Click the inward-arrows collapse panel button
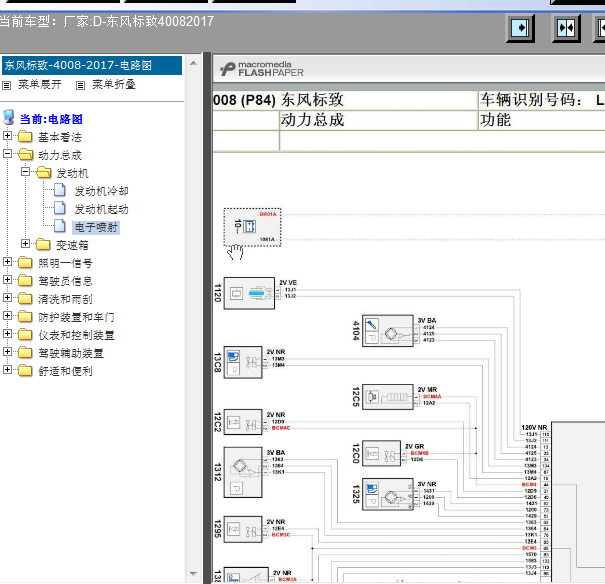605x584 pixels. coord(566,28)
